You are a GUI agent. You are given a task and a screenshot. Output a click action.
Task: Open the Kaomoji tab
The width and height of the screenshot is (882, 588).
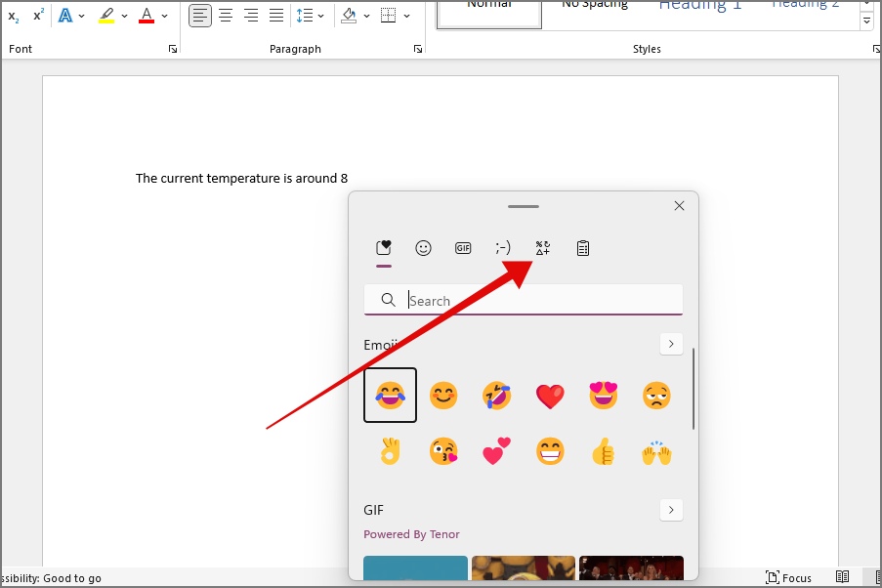point(503,248)
